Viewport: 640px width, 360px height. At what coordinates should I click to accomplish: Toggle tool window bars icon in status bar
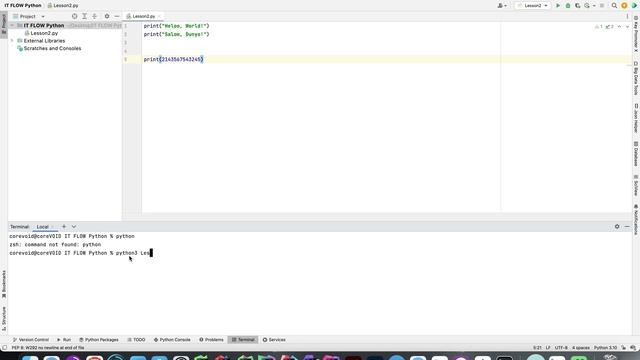pos(4,348)
